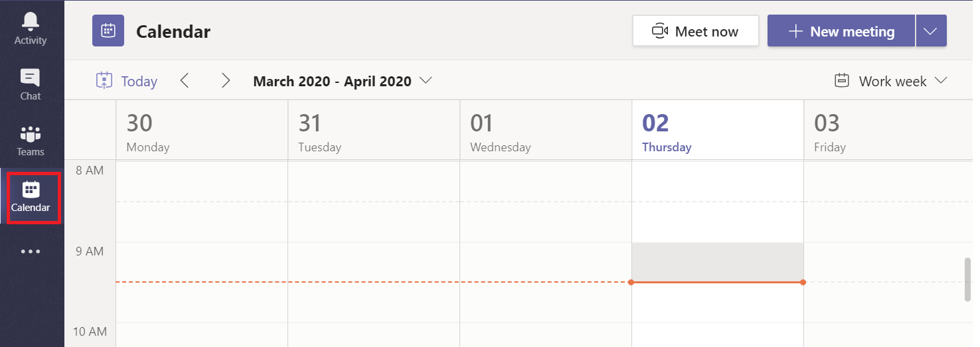Select Calendar in the sidebar
Viewport: 980px width, 347px height.
31,196
